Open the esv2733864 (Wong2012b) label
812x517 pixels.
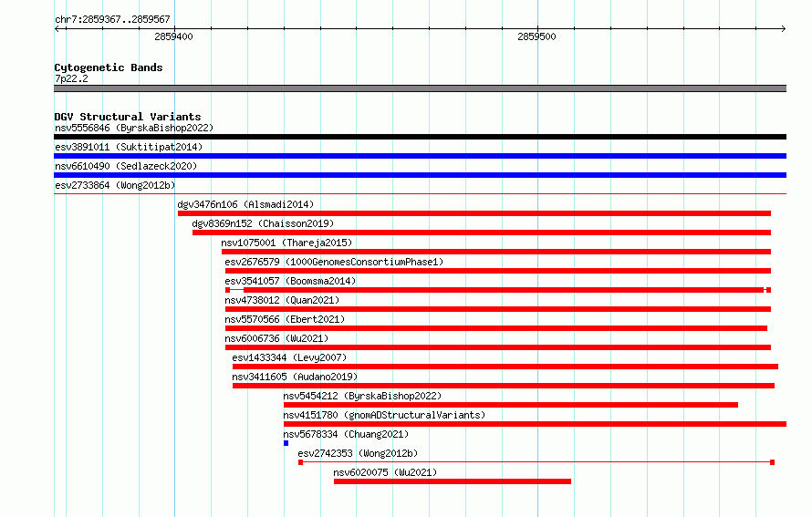[x=115, y=185]
